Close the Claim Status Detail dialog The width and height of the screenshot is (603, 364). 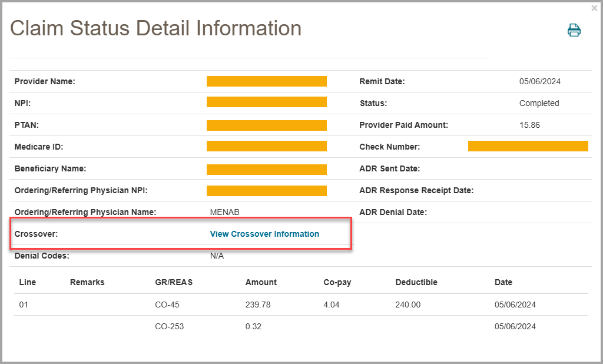click(594, 8)
